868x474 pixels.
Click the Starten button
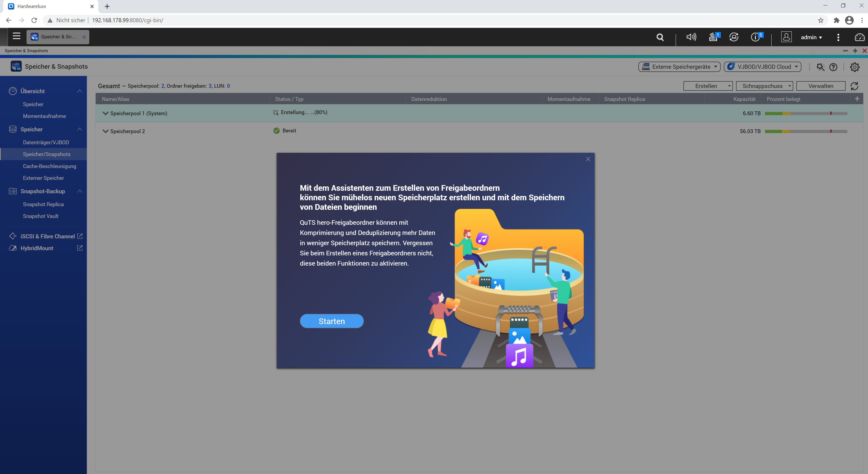click(332, 321)
